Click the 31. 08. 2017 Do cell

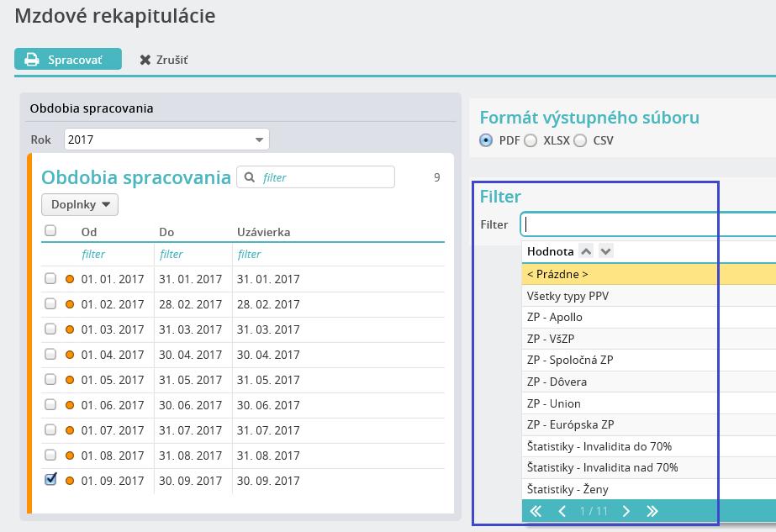click(191, 456)
